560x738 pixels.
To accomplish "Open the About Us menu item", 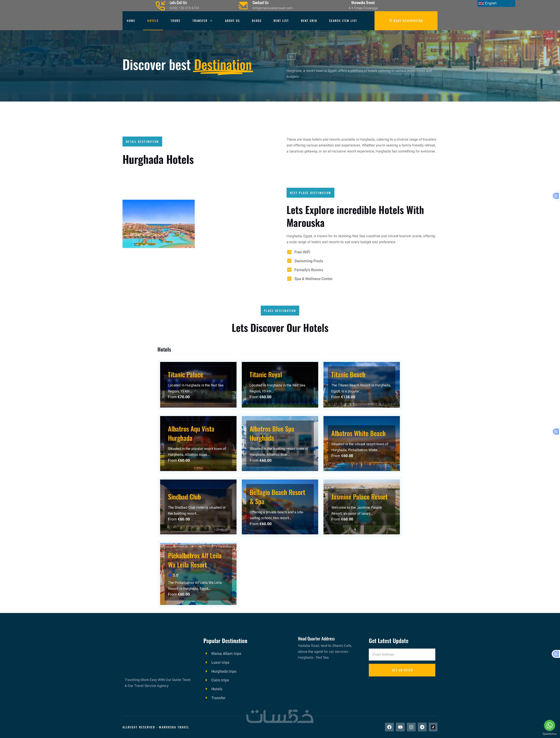I will coord(232,21).
